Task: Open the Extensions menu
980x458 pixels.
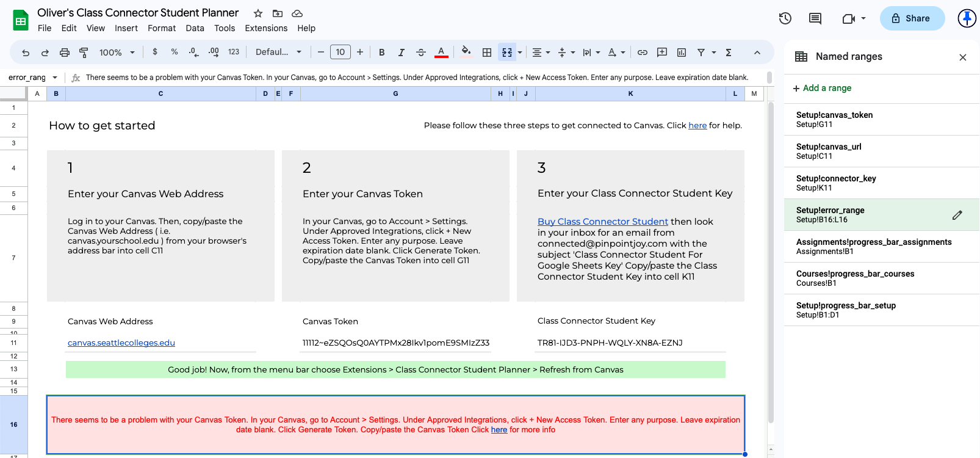Action: point(266,28)
